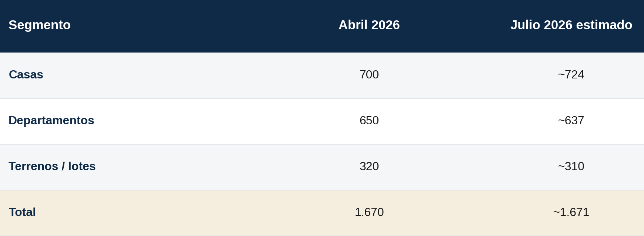This screenshot has height=236, width=644.
Task: Select the Casas row label
Action: tap(26, 74)
